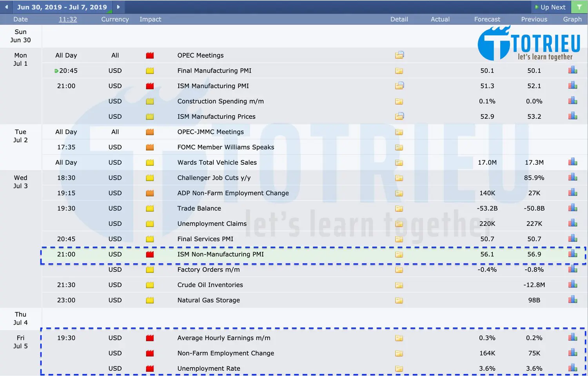Select the highlighted ISM Non-Manufacturing PMI row

point(221,254)
